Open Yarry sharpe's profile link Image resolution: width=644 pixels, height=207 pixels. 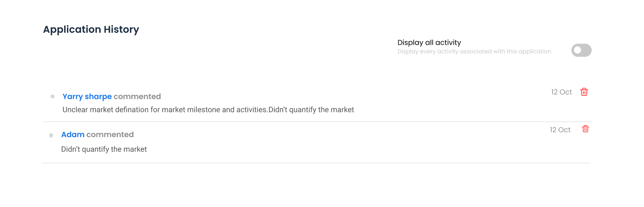pyautogui.click(x=87, y=96)
